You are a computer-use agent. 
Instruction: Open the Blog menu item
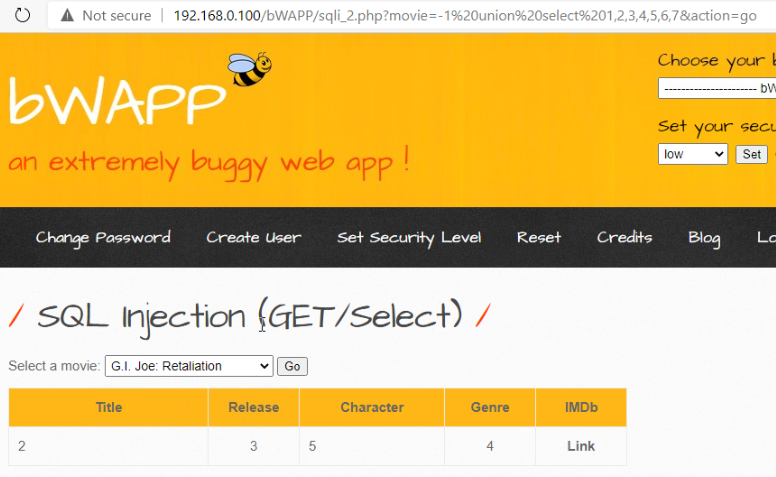[x=704, y=238]
